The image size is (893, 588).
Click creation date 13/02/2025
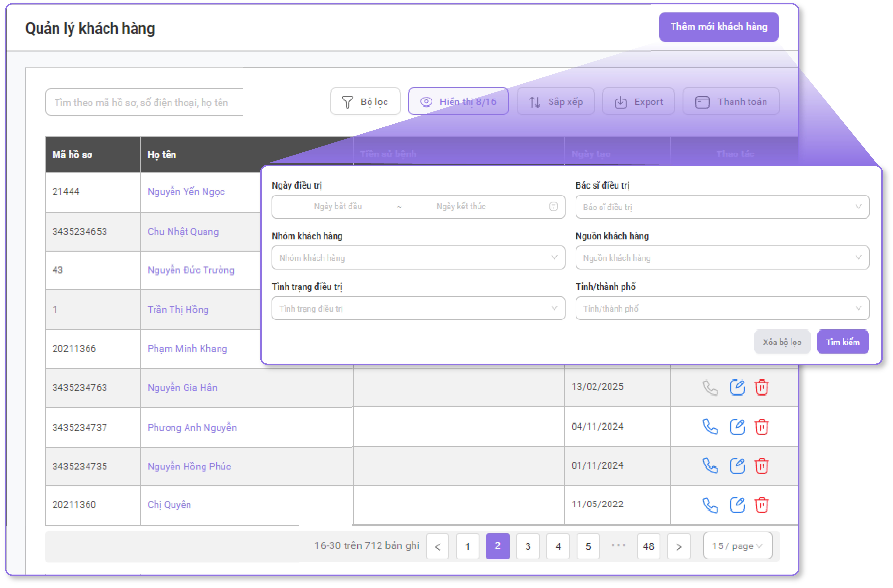tap(597, 387)
